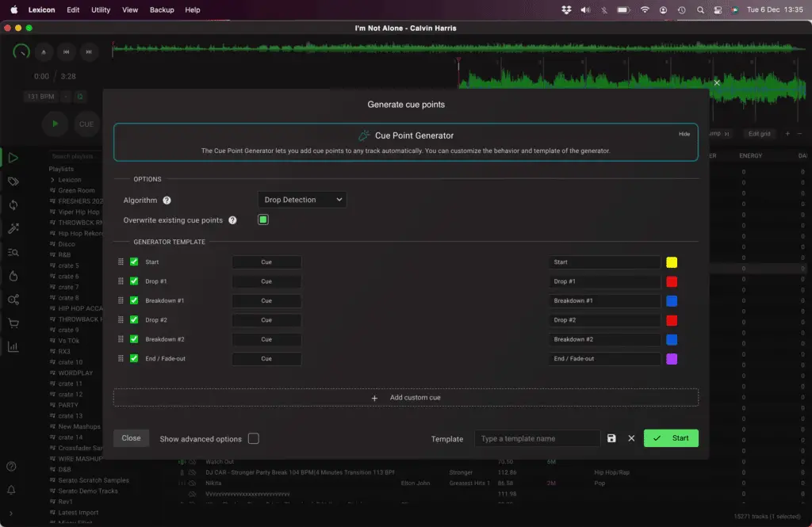Uncheck the Breakdown #1 cue checkbox
The image size is (812, 527).
click(134, 300)
